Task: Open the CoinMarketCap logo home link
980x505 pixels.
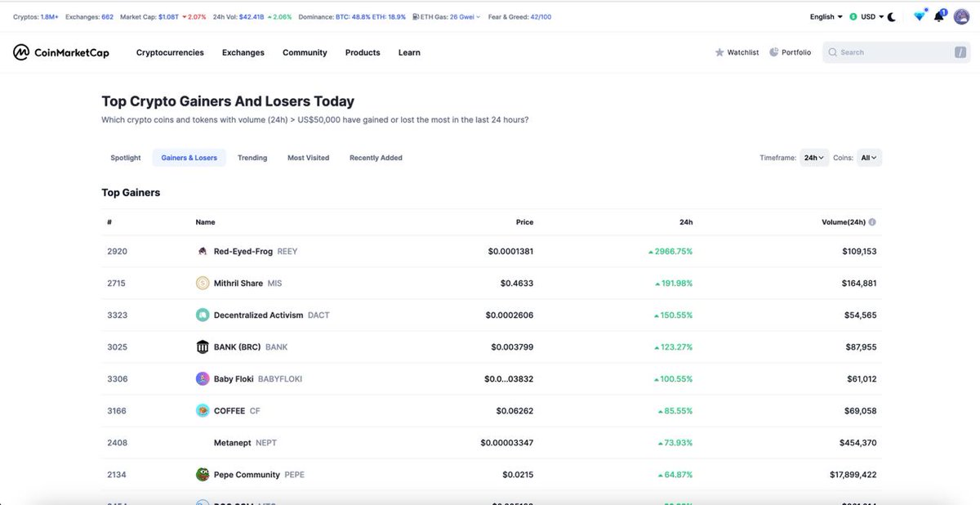Action: (60, 52)
